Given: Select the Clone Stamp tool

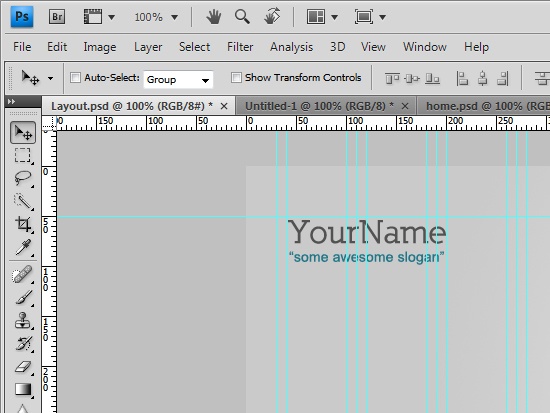Looking at the screenshot, I should tap(23, 321).
